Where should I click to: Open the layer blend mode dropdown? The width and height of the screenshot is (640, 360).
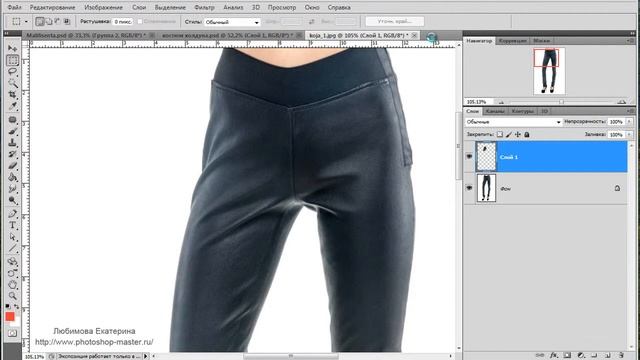click(513, 122)
